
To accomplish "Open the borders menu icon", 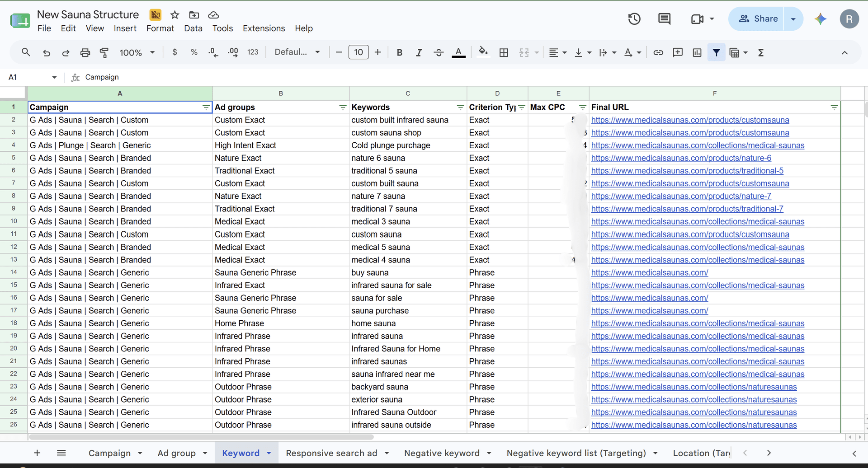I will pyautogui.click(x=504, y=52).
